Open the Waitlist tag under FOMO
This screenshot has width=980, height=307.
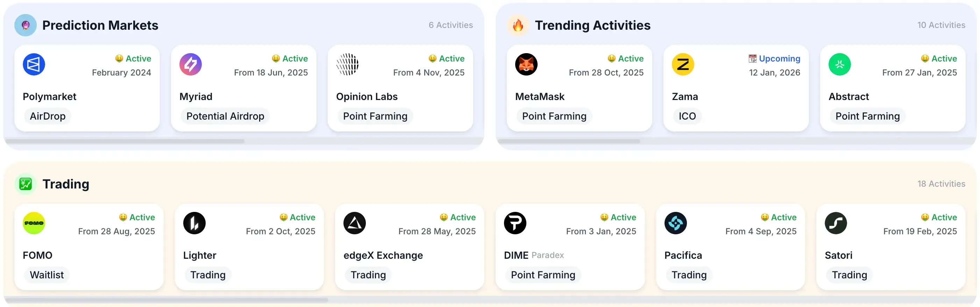point(47,275)
